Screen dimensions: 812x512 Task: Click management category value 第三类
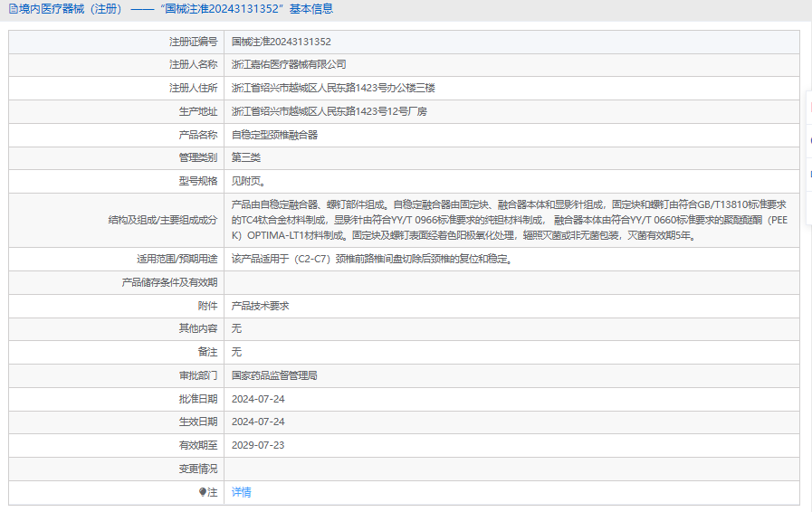point(246,157)
